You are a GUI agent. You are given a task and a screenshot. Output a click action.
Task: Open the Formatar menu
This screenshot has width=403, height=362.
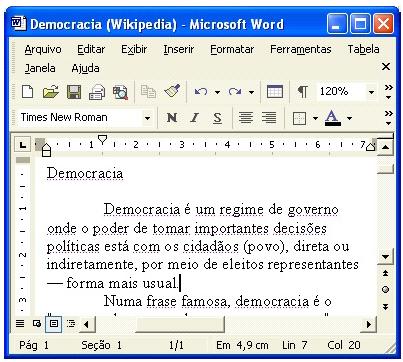(x=232, y=49)
